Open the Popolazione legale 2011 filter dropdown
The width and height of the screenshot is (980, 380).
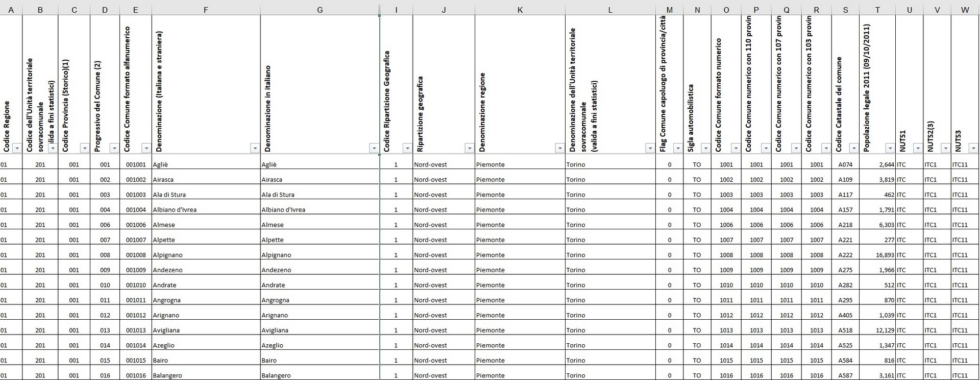pyautogui.click(x=890, y=148)
